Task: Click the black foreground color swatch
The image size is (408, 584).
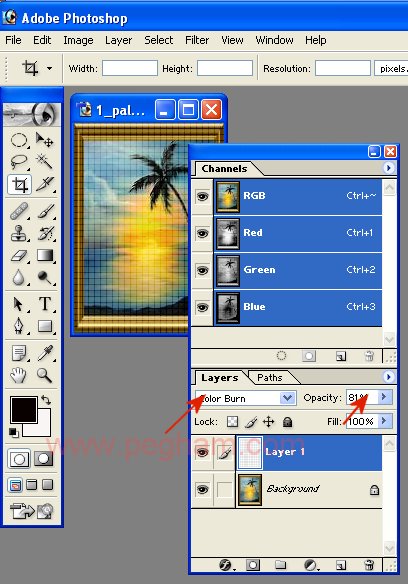Action: [24, 410]
